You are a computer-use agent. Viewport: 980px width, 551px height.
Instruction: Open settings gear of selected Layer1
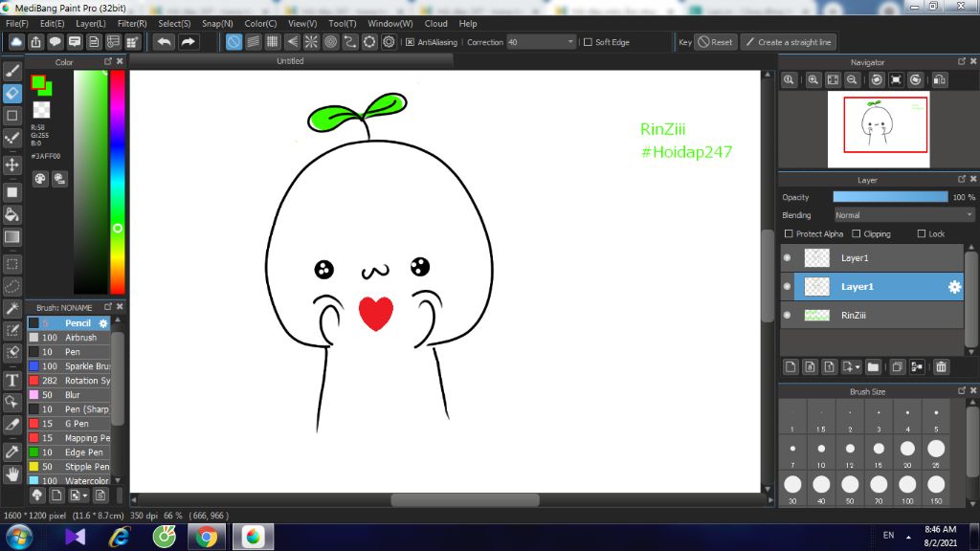[953, 287]
